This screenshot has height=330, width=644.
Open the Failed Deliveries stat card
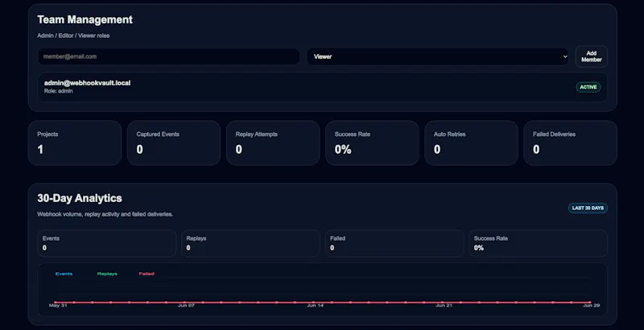pos(570,142)
